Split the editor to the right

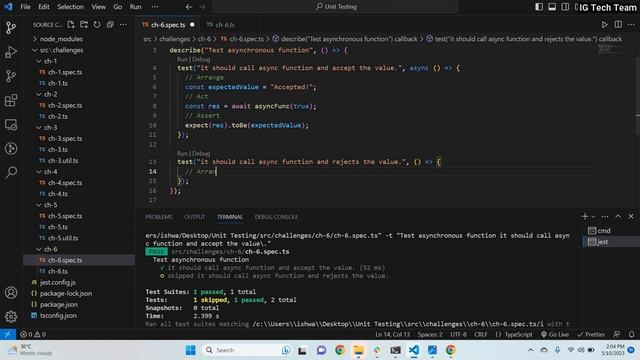[618, 24]
